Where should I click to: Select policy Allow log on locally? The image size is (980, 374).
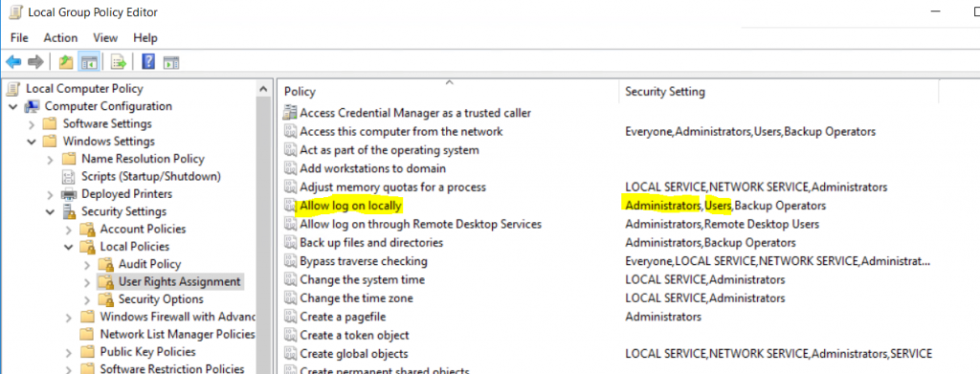[350, 206]
